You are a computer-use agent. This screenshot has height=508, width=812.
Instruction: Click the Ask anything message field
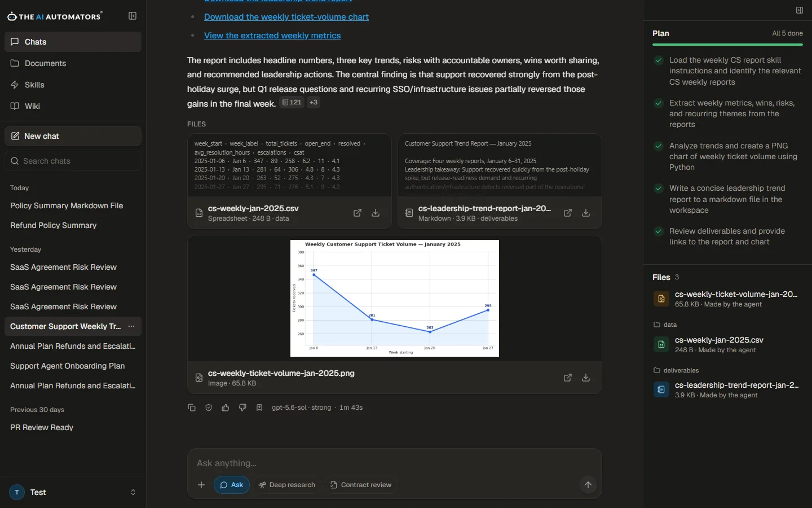395,463
